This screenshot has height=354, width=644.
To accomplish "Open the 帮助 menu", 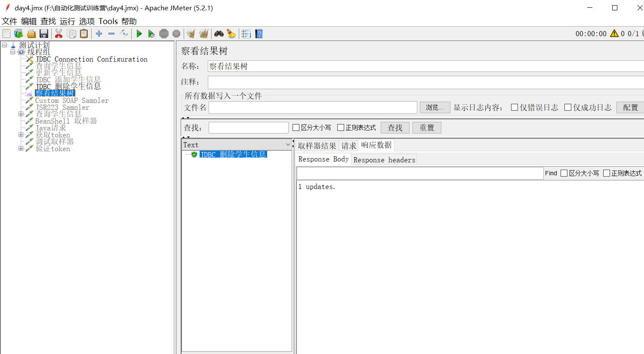I will [x=129, y=21].
